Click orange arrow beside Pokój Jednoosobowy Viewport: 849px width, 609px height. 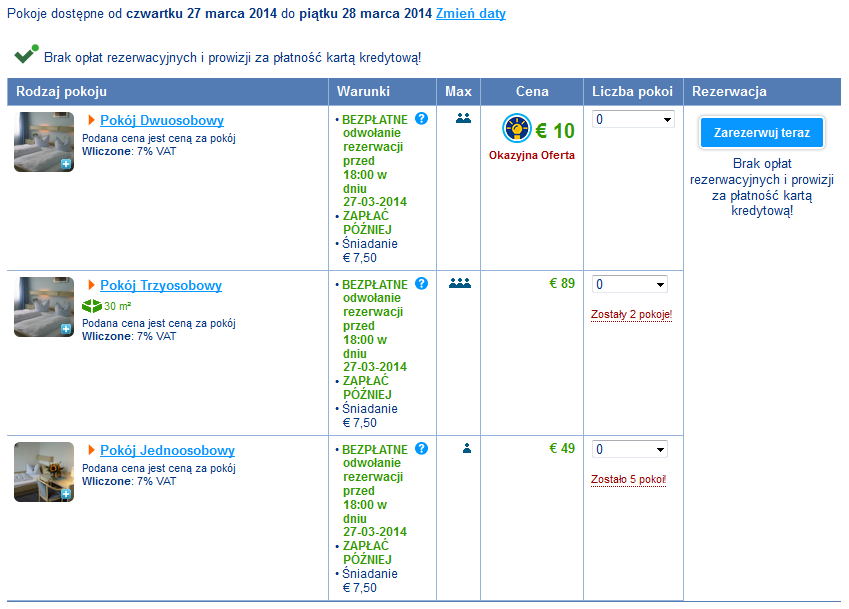[x=91, y=450]
